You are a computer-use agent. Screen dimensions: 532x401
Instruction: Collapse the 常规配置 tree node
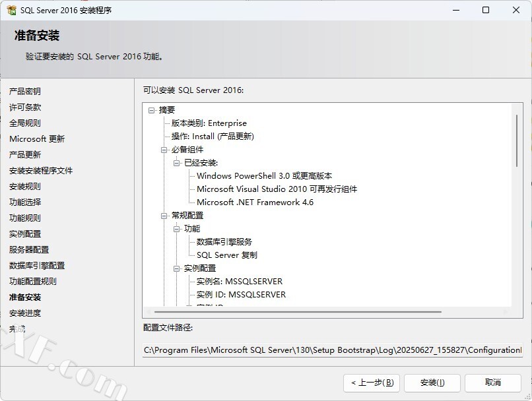tap(164, 216)
